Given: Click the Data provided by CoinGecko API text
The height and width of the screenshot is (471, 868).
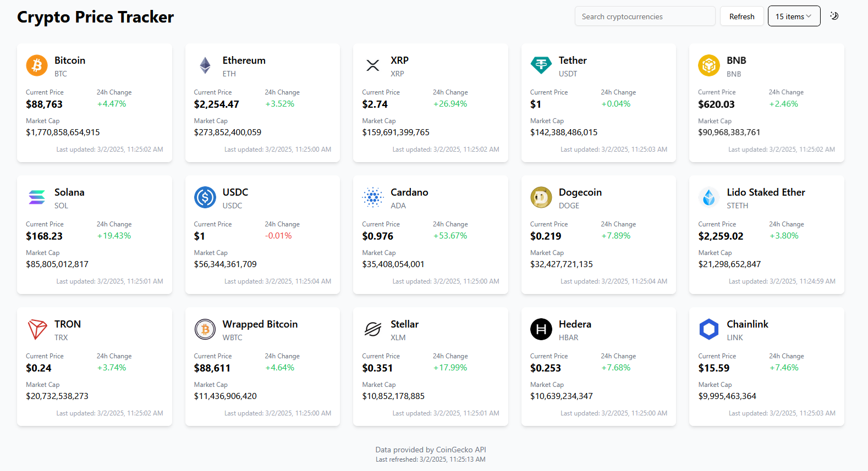Looking at the screenshot, I should coord(431,450).
